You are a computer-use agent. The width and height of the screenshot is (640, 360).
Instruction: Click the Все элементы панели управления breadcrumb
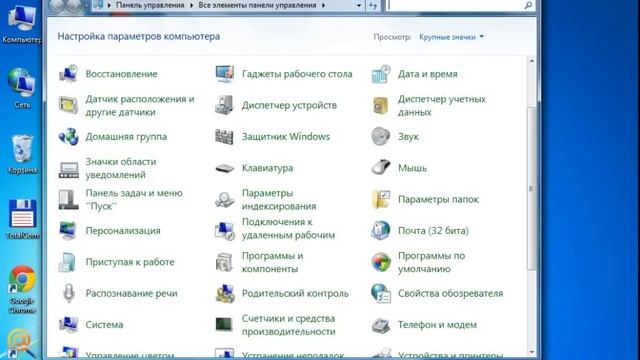point(257,5)
